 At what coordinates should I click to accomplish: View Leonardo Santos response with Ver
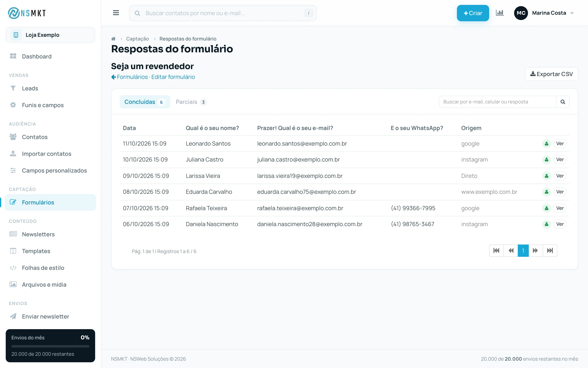coord(560,144)
